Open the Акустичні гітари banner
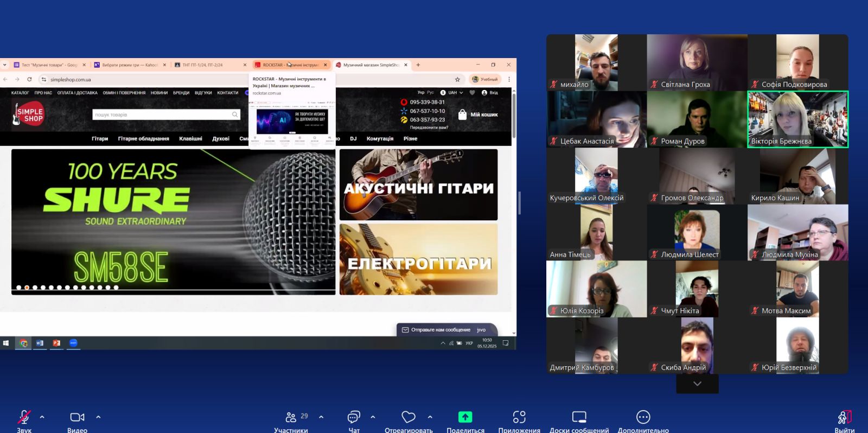This screenshot has height=433, width=868. pyautogui.click(x=418, y=185)
